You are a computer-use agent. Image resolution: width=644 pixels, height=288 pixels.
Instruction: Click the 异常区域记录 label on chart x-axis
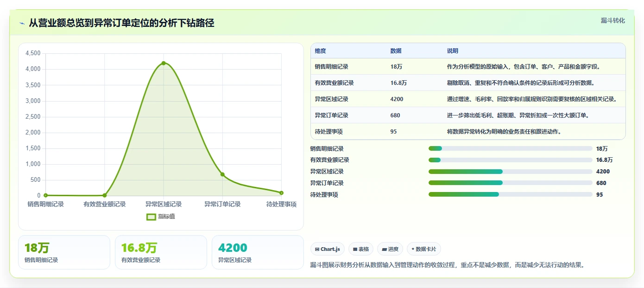(x=164, y=204)
